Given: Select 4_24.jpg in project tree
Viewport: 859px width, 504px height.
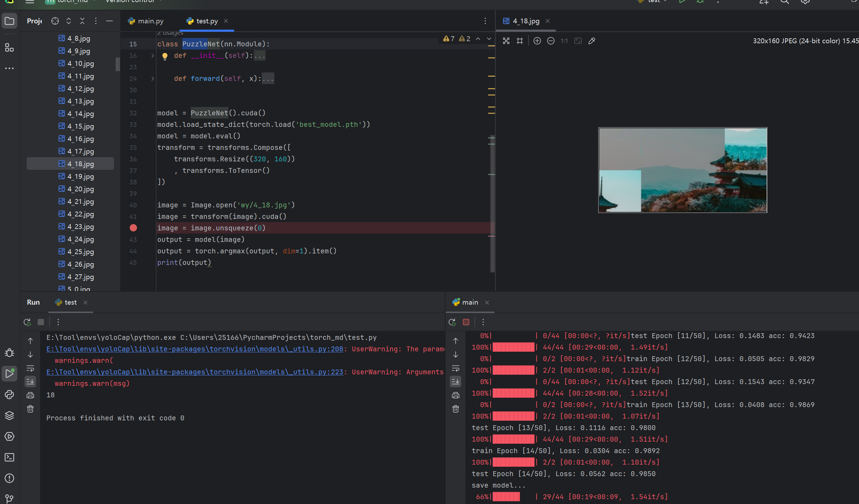Looking at the screenshot, I should tap(77, 239).
